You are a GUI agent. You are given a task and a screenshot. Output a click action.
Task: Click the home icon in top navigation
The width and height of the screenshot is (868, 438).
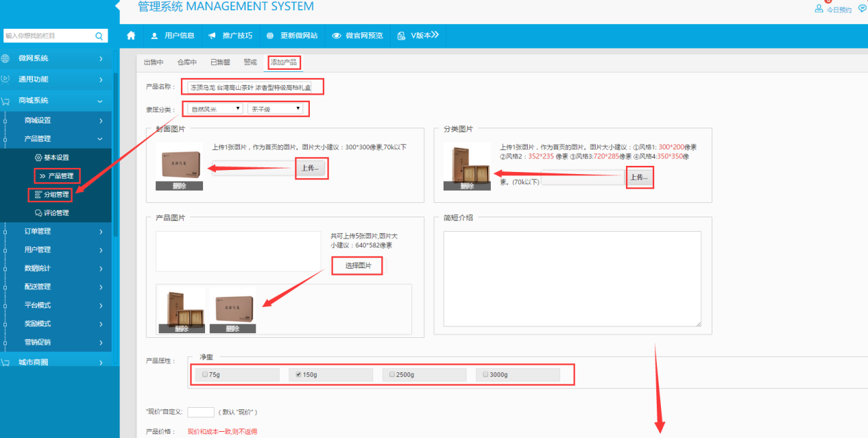[x=131, y=36]
